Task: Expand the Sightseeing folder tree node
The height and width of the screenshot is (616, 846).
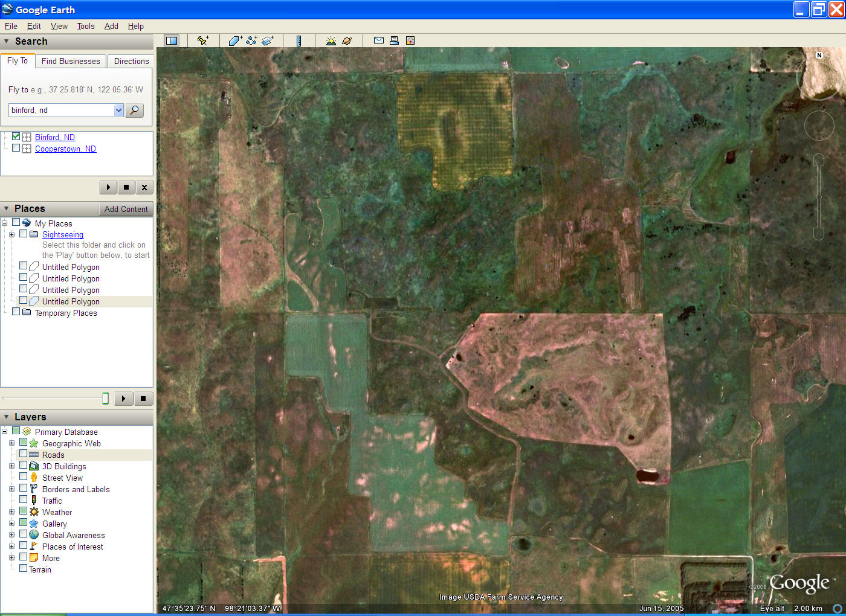Action: (x=11, y=234)
